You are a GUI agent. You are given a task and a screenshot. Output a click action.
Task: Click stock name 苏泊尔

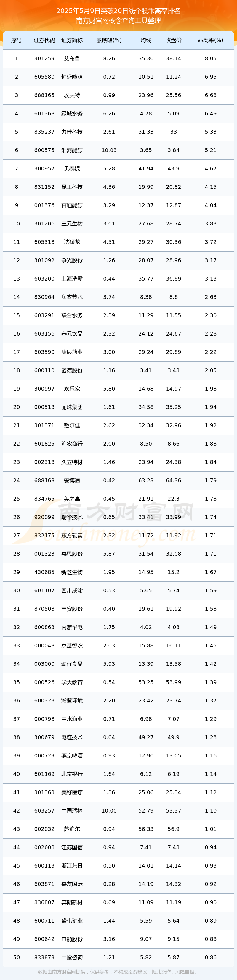(x=72, y=829)
